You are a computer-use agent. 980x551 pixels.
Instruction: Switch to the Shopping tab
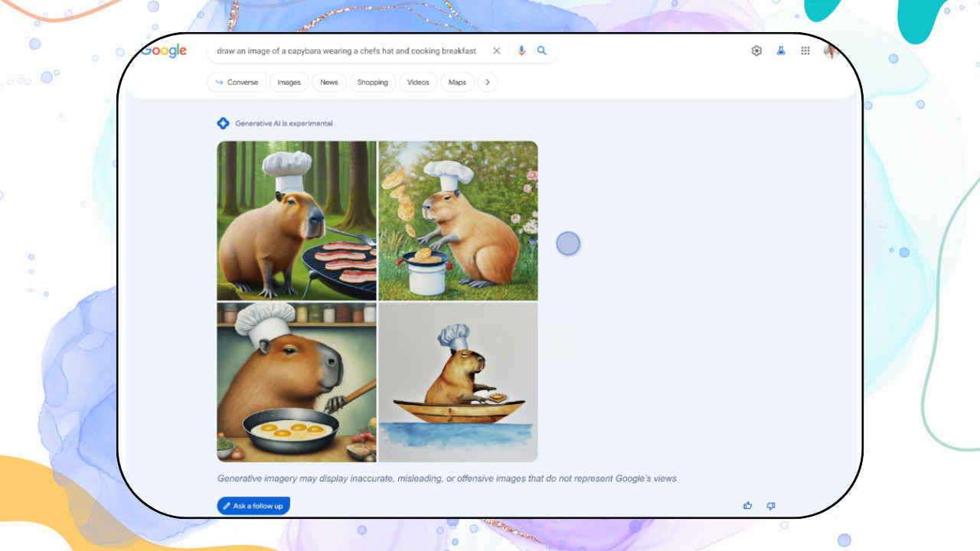click(373, 82)
